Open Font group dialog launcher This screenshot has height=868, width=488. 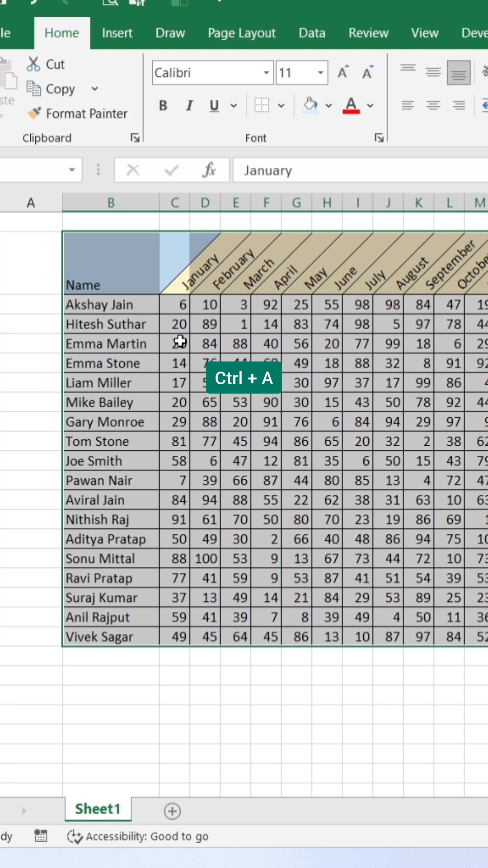pos(379,137)
